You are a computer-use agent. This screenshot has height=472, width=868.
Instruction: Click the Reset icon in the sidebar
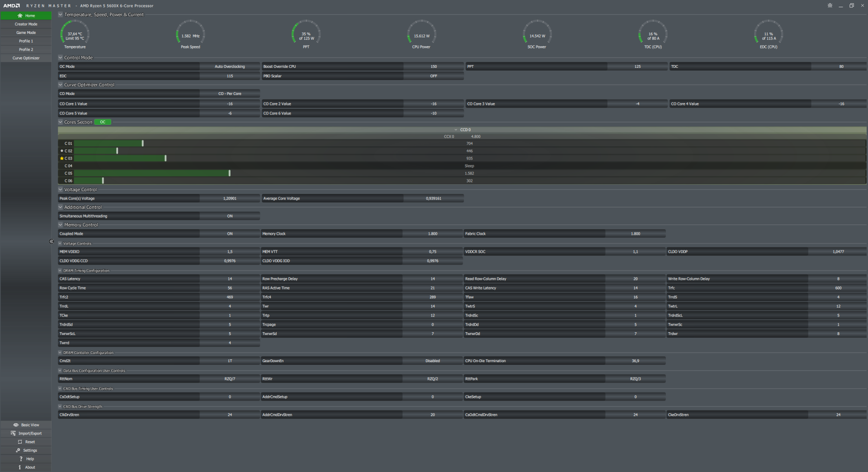point(20,442)
